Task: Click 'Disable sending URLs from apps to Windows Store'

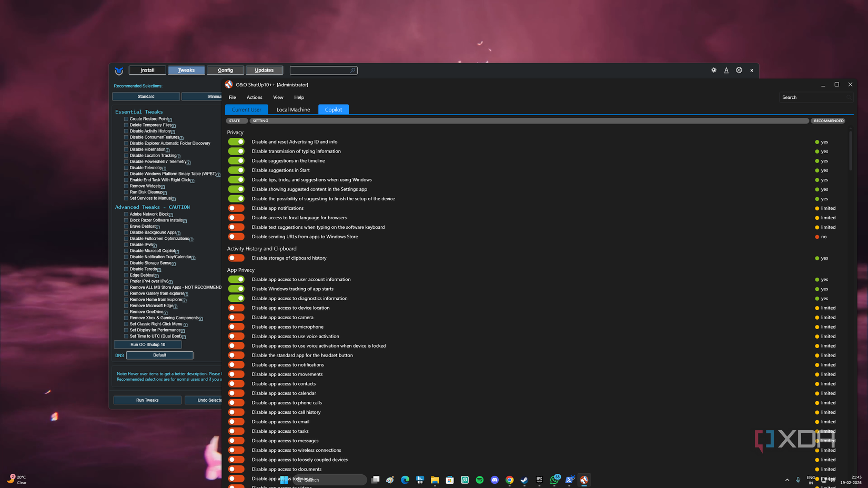Action: [305, 237]
